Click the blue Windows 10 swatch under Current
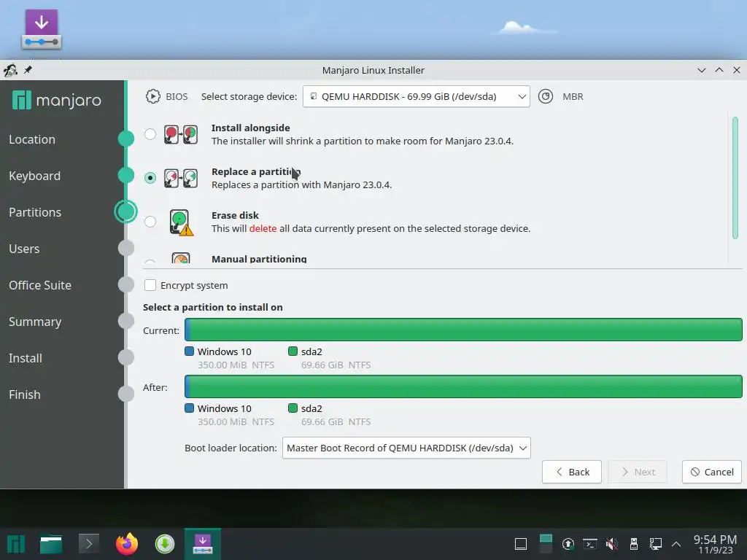747x560 pixels. (189, 351)
